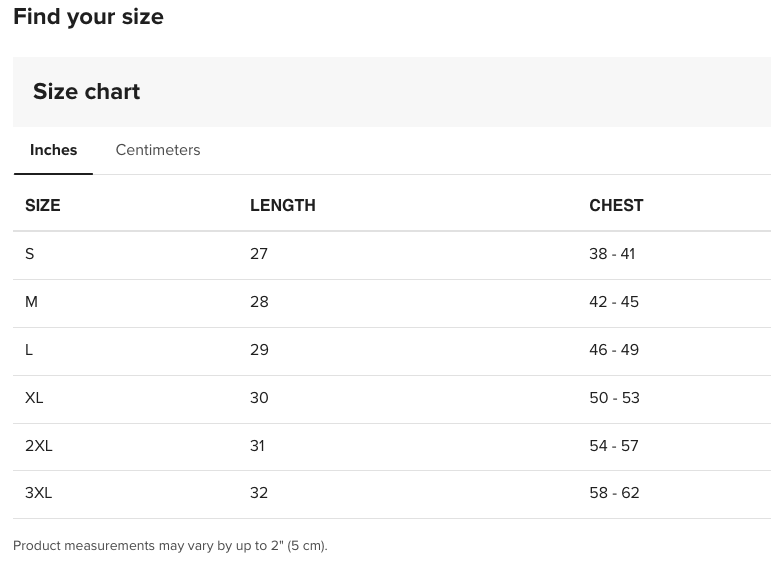Click the SIZE column header
Viewport: 771px width, 571px height.
point(43,205)
